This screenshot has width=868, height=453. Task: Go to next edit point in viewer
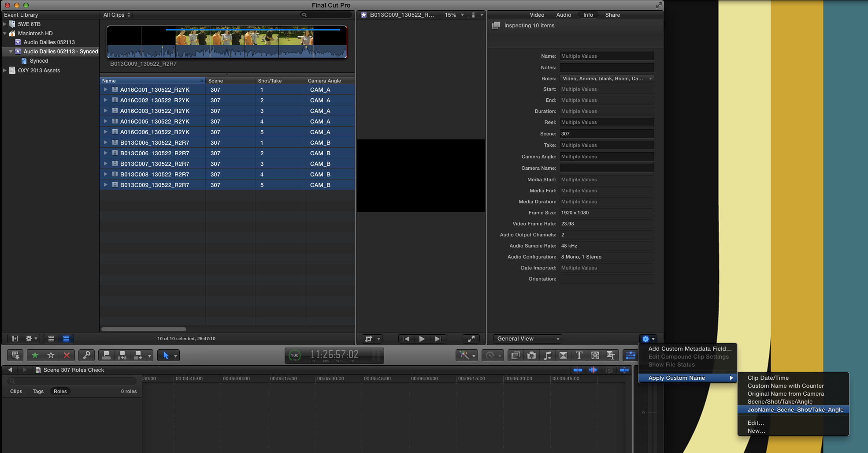coord(438,338)
